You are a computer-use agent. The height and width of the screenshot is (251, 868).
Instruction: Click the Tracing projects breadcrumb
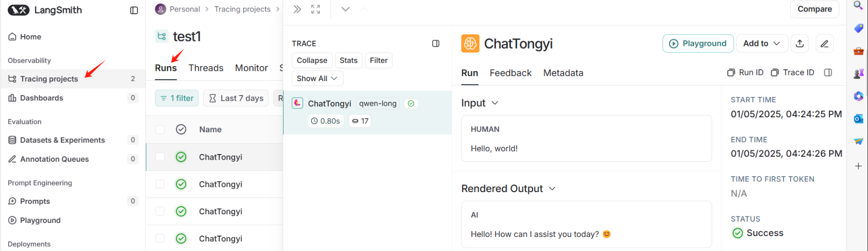pos(242,9)
